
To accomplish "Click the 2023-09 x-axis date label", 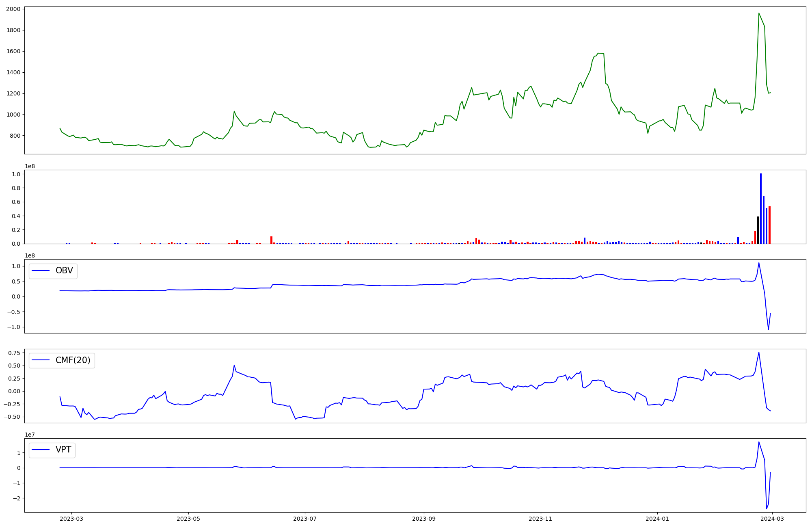I will point(424,519).
